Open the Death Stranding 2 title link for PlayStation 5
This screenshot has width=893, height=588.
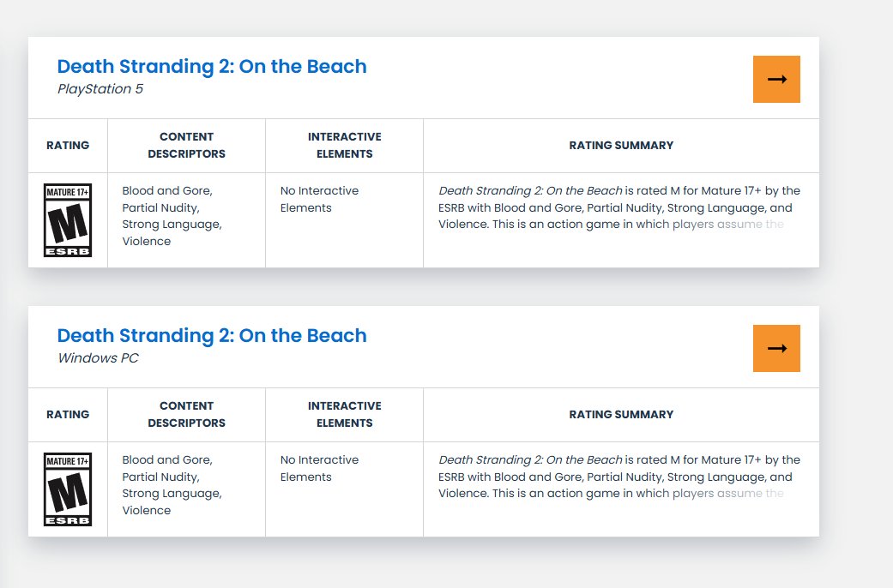[x=212, y=67]
